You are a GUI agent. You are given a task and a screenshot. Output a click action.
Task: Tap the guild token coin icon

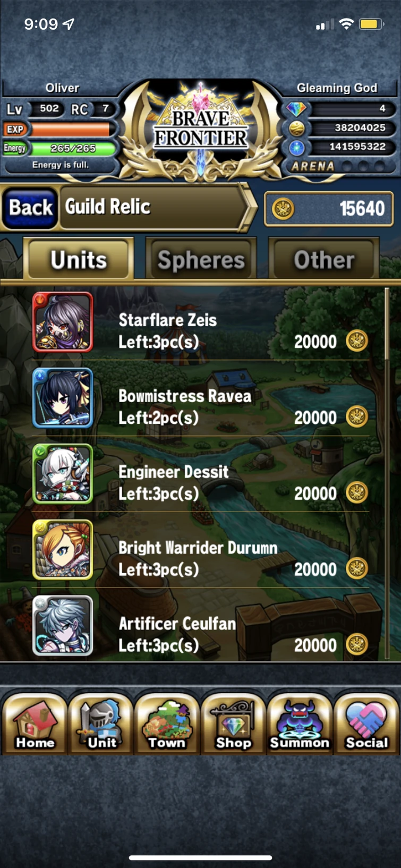283,209
